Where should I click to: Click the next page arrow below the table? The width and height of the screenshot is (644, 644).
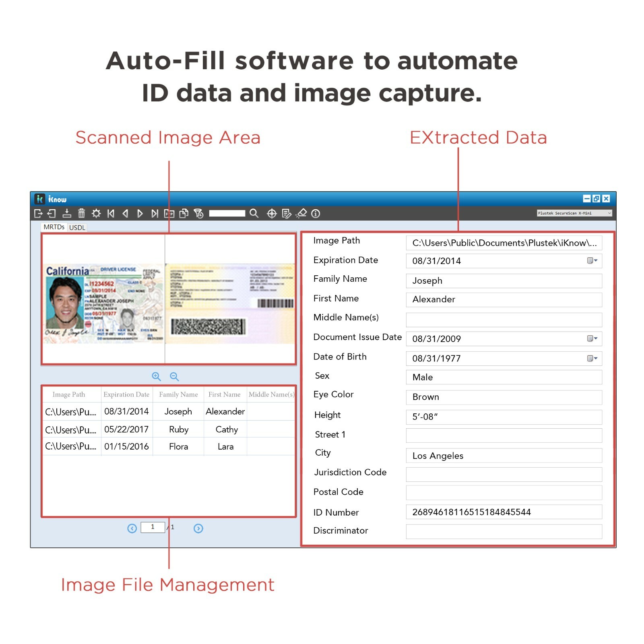coord(198,528)
